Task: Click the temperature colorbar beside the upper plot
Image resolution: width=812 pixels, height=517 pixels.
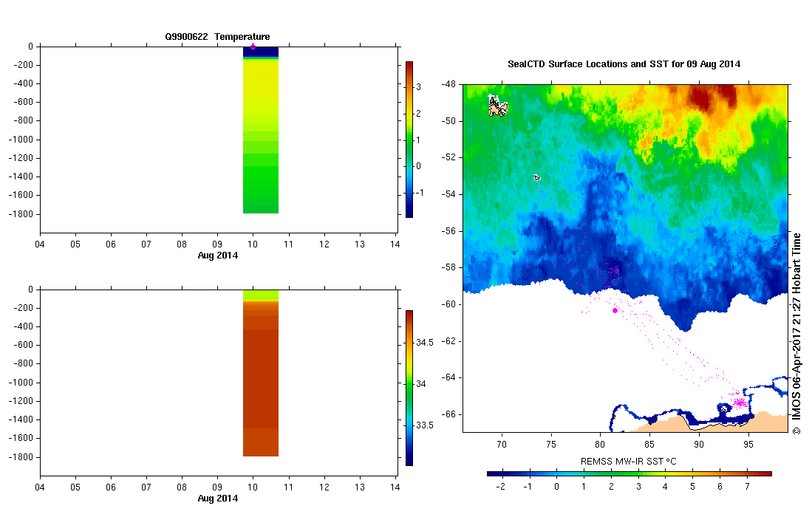Action: point(409,139)
